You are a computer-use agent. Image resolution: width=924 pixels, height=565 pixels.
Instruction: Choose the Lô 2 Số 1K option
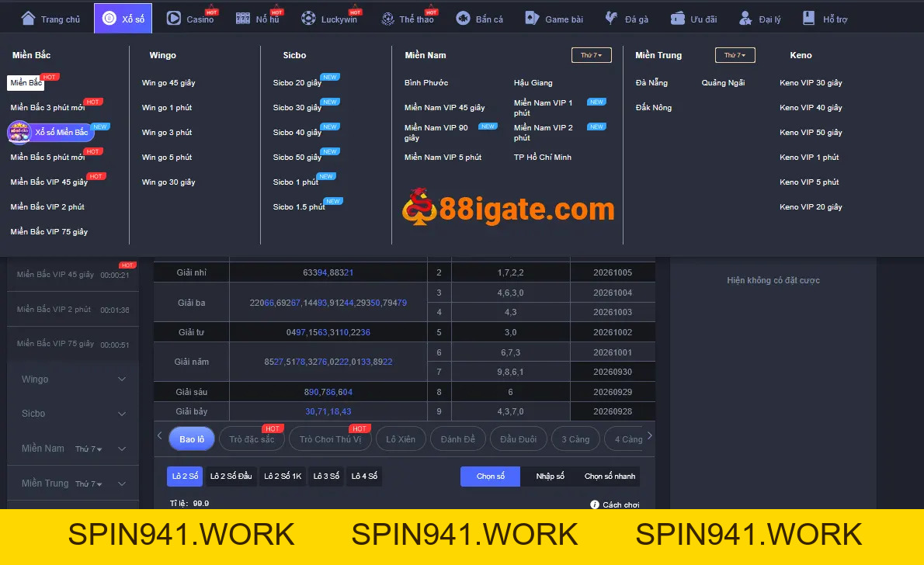tap(283, 476)
